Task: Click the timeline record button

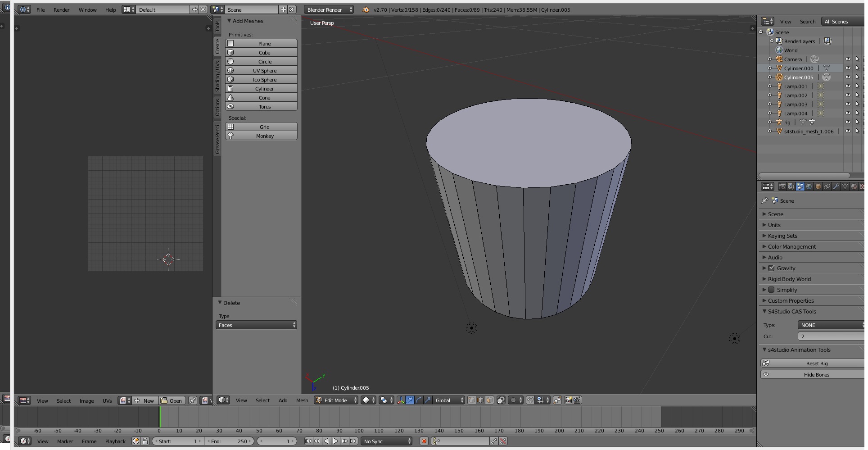Action: pyautogui.click(x=424, y=441)
